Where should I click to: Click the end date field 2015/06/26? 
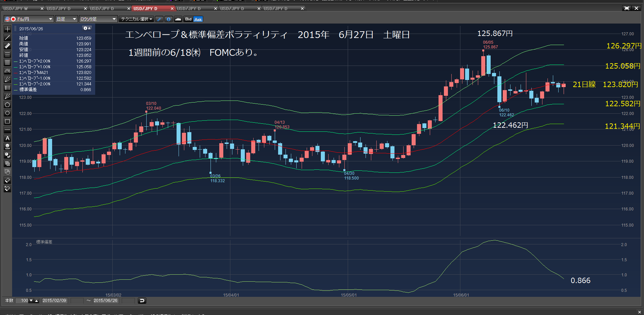(106, 301)
